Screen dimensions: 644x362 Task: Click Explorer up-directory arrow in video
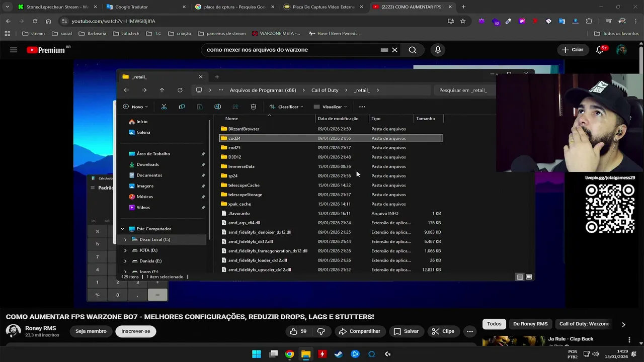[x=162, y=90]
